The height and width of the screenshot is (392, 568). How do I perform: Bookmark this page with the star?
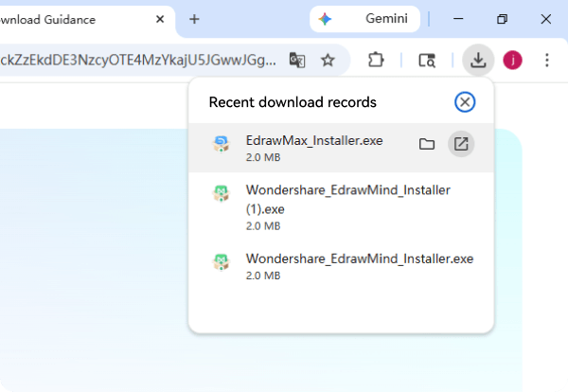[328, 61]
